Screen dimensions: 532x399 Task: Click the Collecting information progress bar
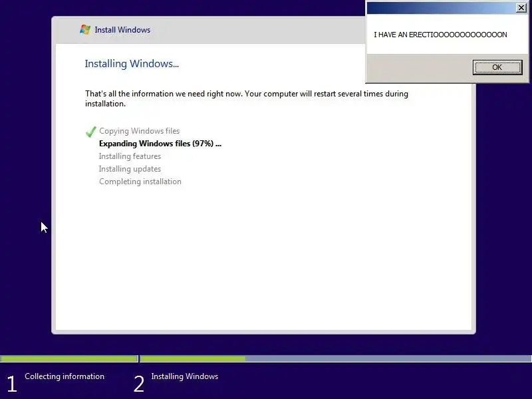tap(69, 358)
